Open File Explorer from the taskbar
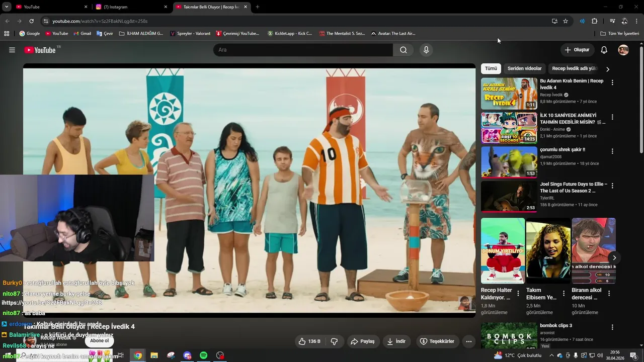This screenshot has height=362, width=644. pyautogui.click(x=154, y=355)
